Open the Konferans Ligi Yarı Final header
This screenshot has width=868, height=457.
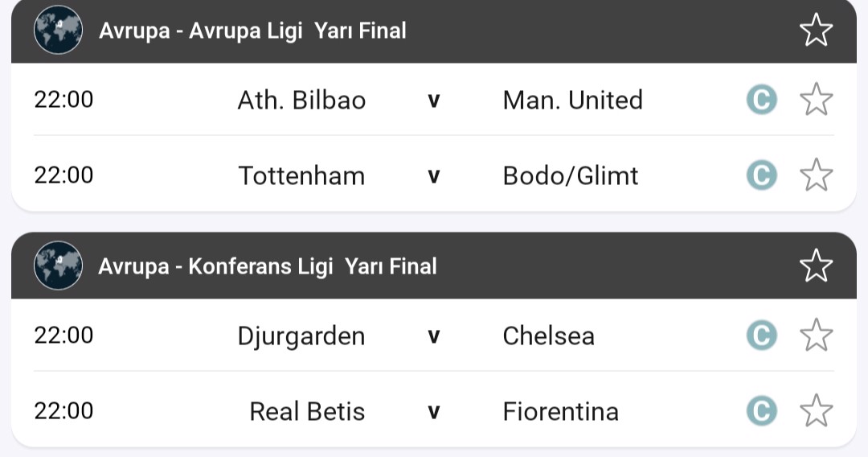point(267,266)
